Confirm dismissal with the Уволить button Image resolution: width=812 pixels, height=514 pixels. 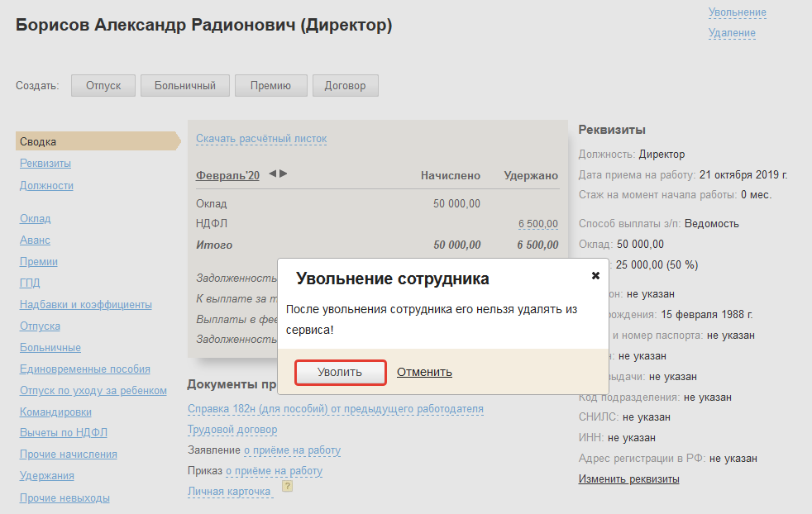340,373
